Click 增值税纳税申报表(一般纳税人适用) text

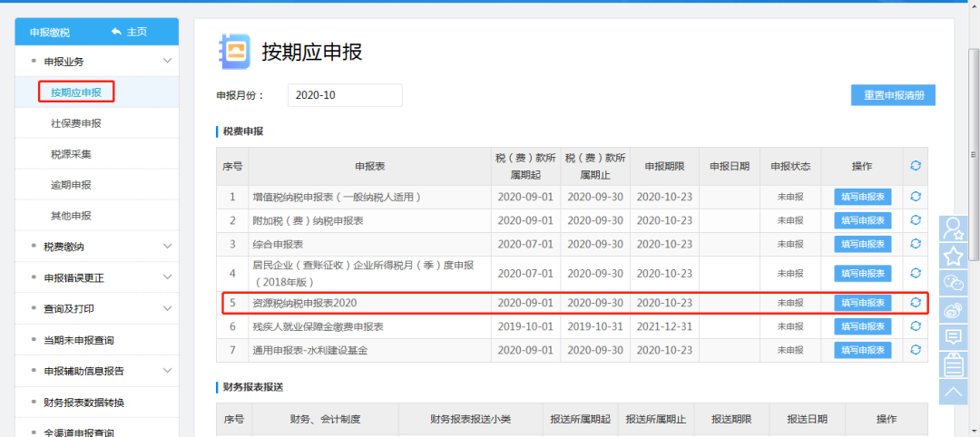click(337, 197)
